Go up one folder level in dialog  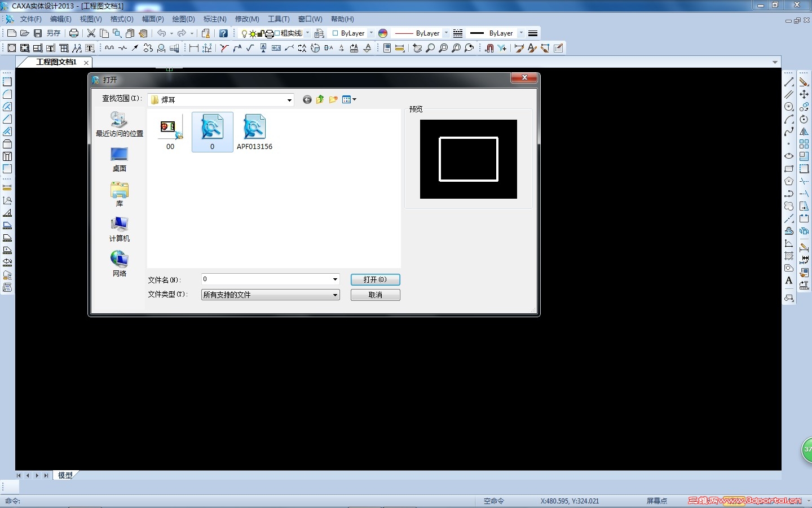point(320,99)
